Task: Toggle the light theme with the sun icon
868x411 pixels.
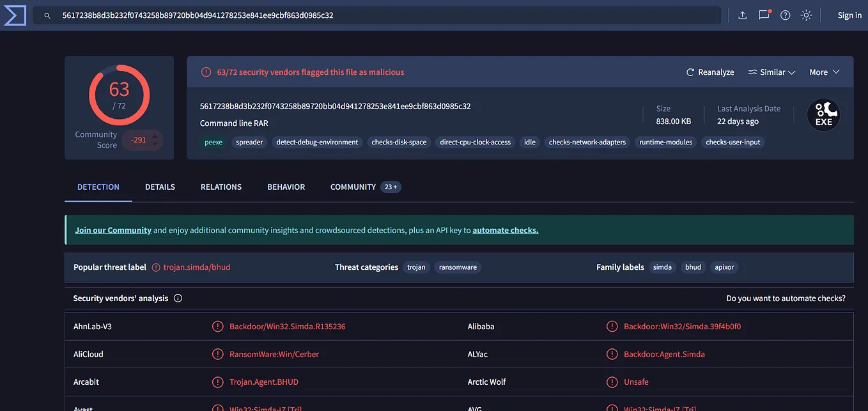Action: [806, 14]
